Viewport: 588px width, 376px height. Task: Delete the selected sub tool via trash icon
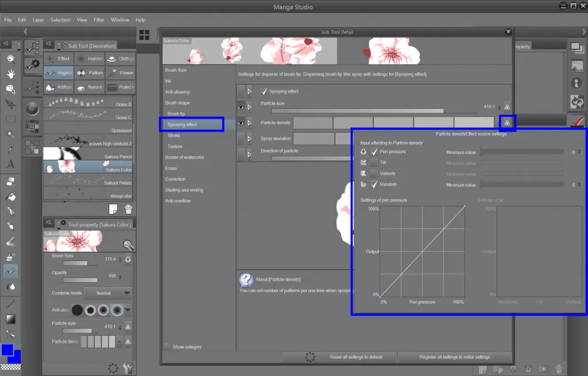click(x=129, y=209)
